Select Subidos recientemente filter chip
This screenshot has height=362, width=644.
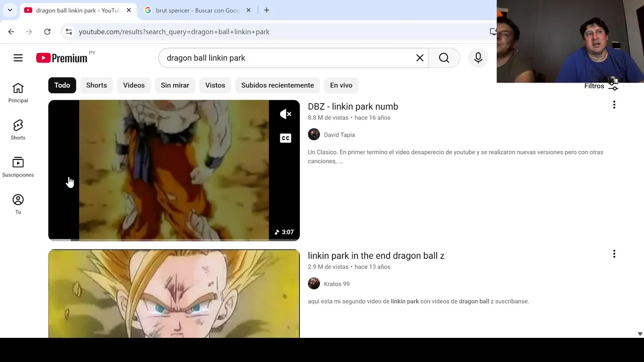click(278, 85)
